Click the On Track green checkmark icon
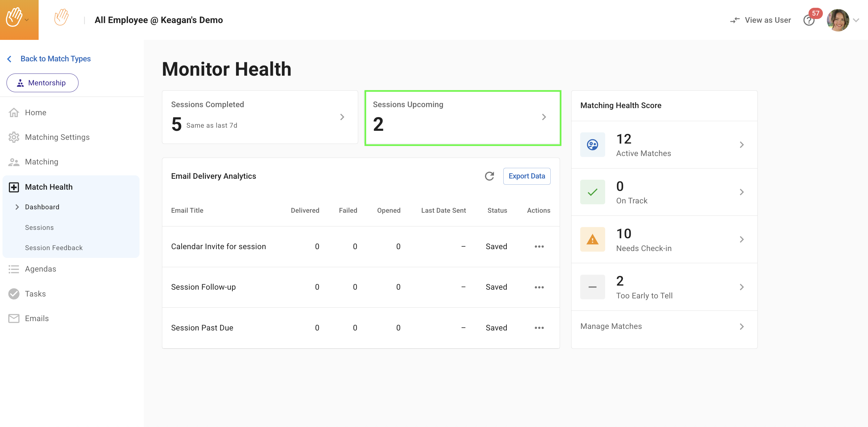Screen dimensions: 868x427 click(x=592, y=192)
